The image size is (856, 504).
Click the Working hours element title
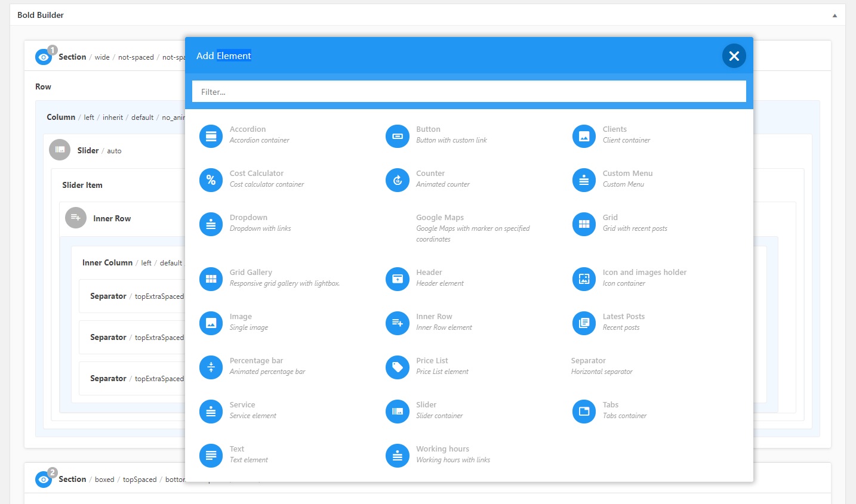pyautogui.click(x=442, y=449)
